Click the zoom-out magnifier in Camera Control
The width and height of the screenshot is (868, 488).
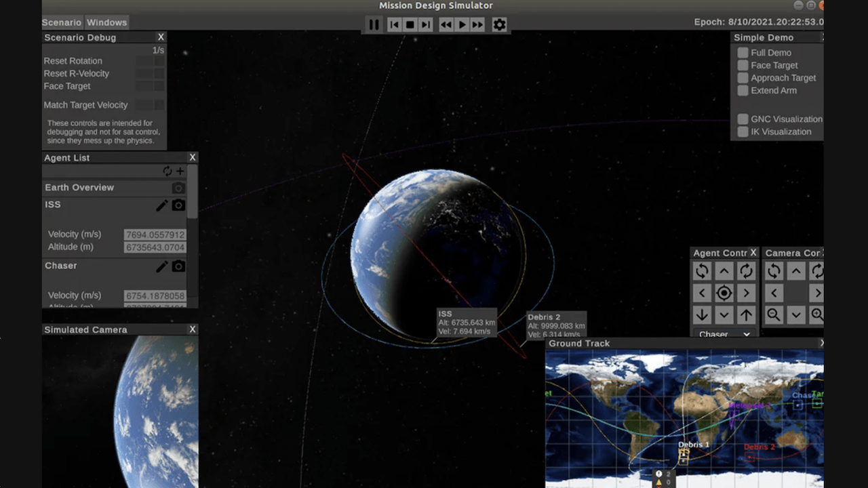774,314
